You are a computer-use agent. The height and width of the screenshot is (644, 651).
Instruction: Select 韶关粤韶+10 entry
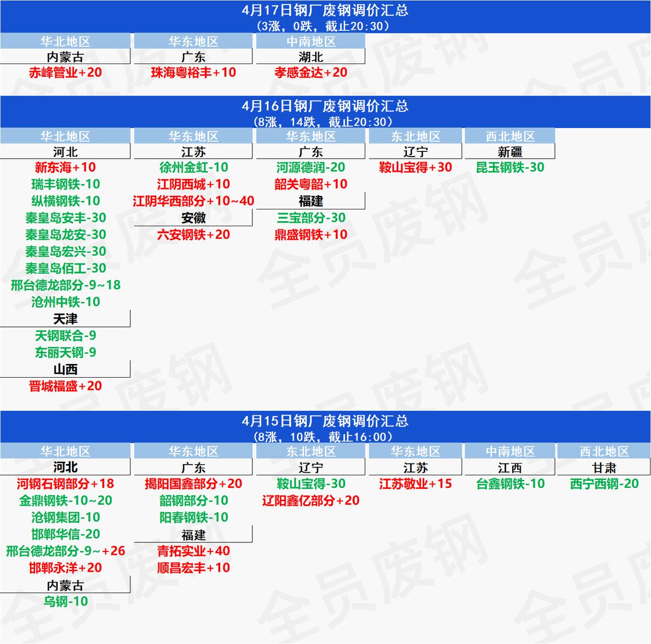pyautogui.click(x=311, y=184)
